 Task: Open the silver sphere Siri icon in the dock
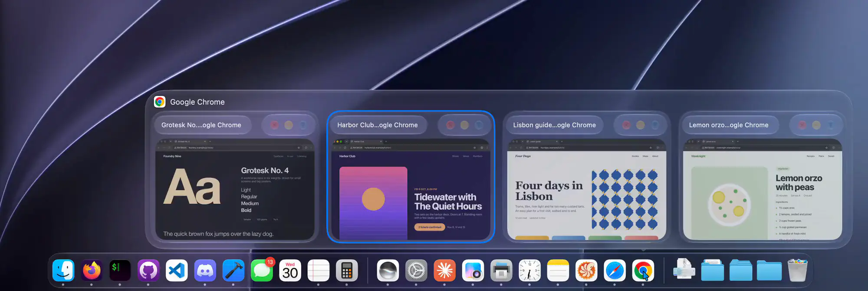pyautogui.click(x=388, y=270)
